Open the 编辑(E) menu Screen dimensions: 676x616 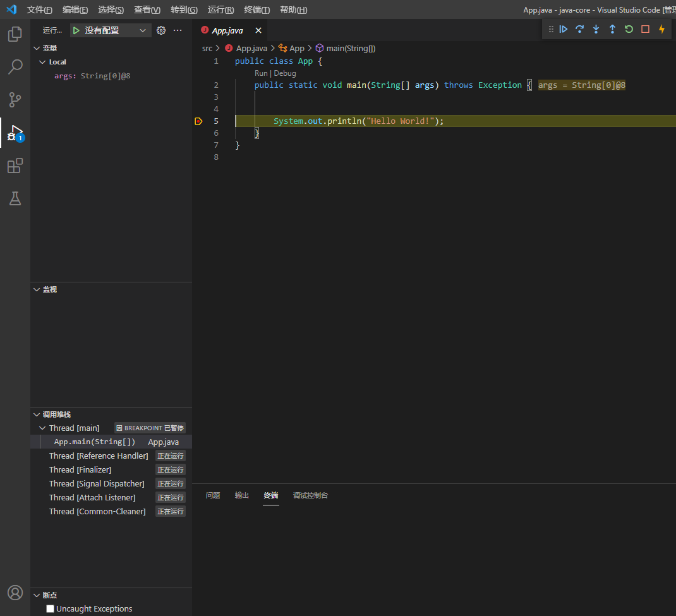click(x=75, y=10)
